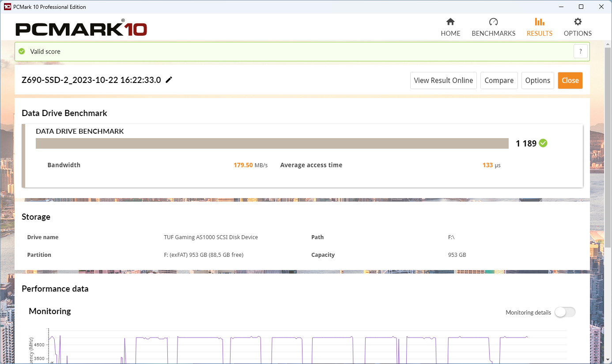
Task: Click the drive name TUF Gaming AS1000
Action: point(211,237)
